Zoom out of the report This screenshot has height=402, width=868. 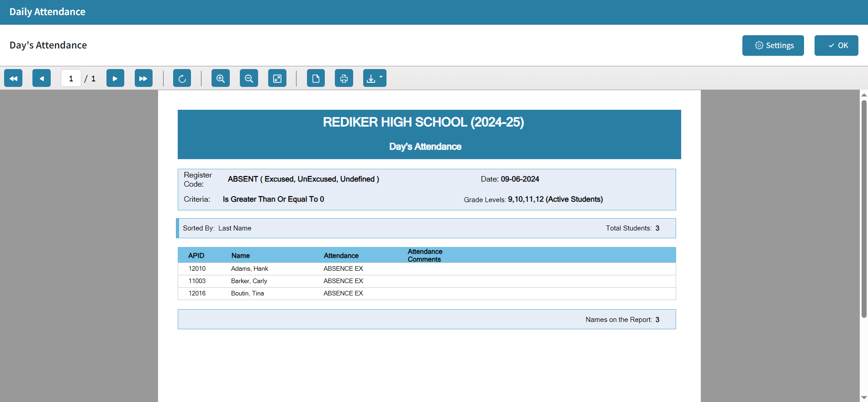pyautogui.click(x=249, y=78)
